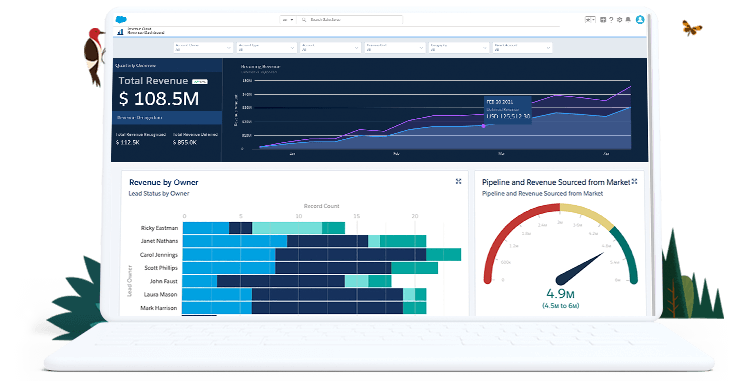Image resolution: width=750 pixels, height=381 pixels.
Task: Click the red segment of the gauge
Action: (507, 234)
